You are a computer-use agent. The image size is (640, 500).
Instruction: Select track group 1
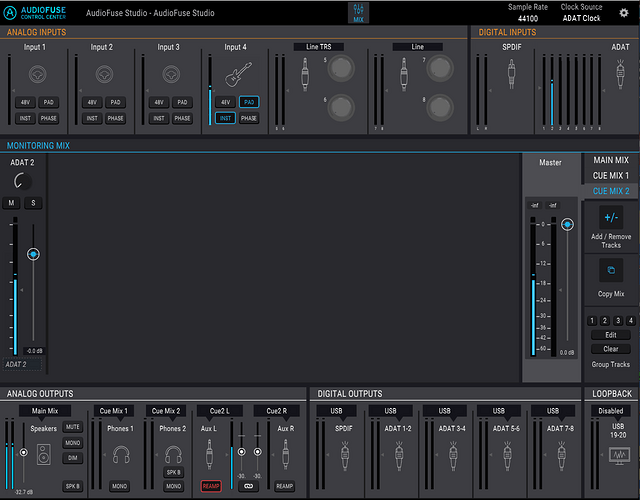pos(592,321)
